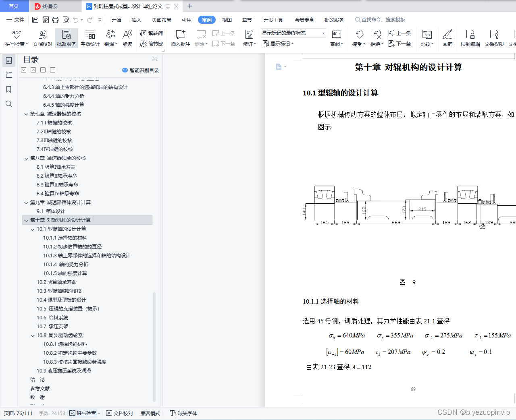Insert a comment with 插入批注
The width and height of the screenshot is (516, 420).
click(x=180, y=38)
